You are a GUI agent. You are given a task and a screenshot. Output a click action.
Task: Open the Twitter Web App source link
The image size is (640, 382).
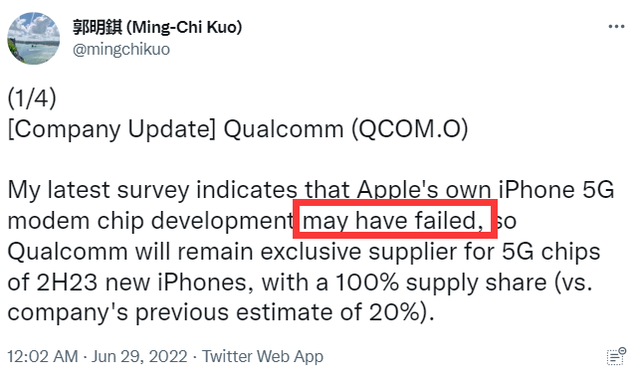[263, 356]
